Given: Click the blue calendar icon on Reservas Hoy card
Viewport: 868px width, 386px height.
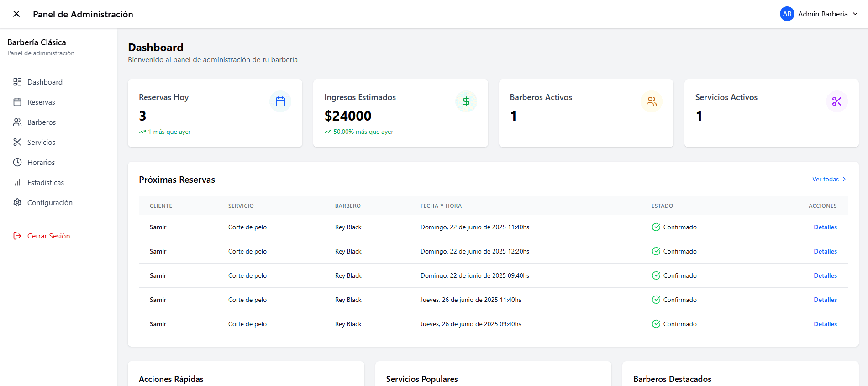Looking at the screenshot, I should click(x=280, y=101).
